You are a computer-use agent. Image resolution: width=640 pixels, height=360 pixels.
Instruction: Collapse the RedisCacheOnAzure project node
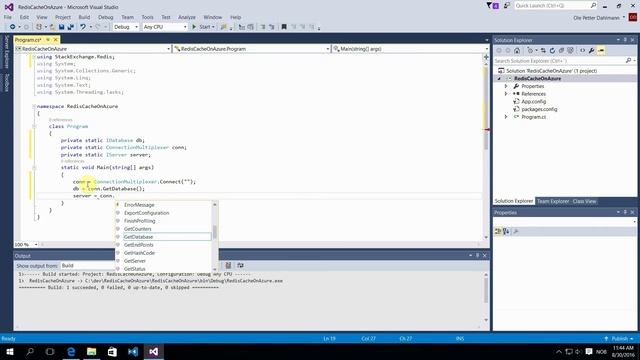(x=499, y=78)
